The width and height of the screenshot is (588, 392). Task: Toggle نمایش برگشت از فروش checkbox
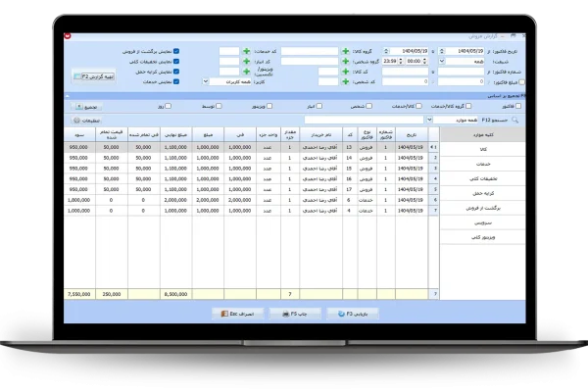pos(176,50)
